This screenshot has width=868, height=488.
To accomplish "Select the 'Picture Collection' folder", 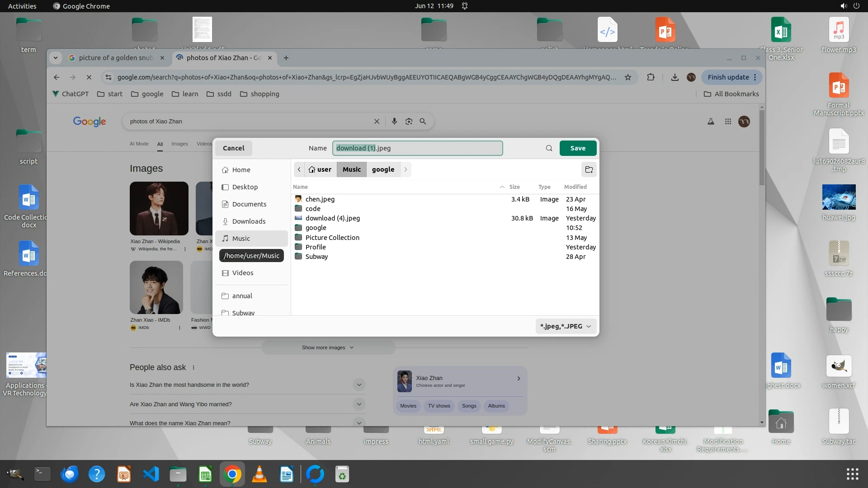I will (x=332, y=238).
